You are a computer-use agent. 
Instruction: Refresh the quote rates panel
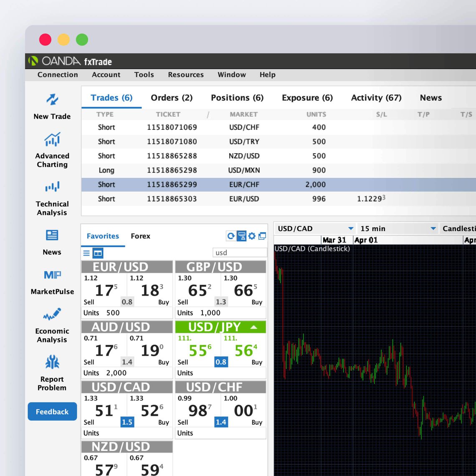point(230,236)
